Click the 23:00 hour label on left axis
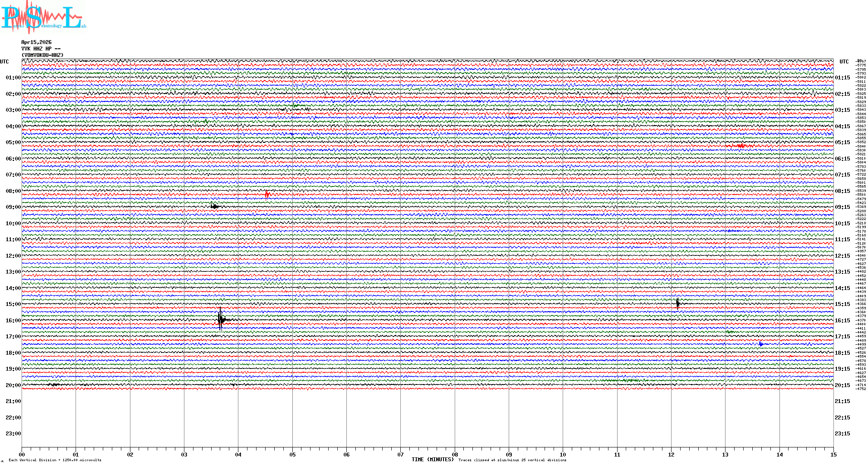Image resolution: width=868 pixels, height=466 pixels. tap(13, 434)
